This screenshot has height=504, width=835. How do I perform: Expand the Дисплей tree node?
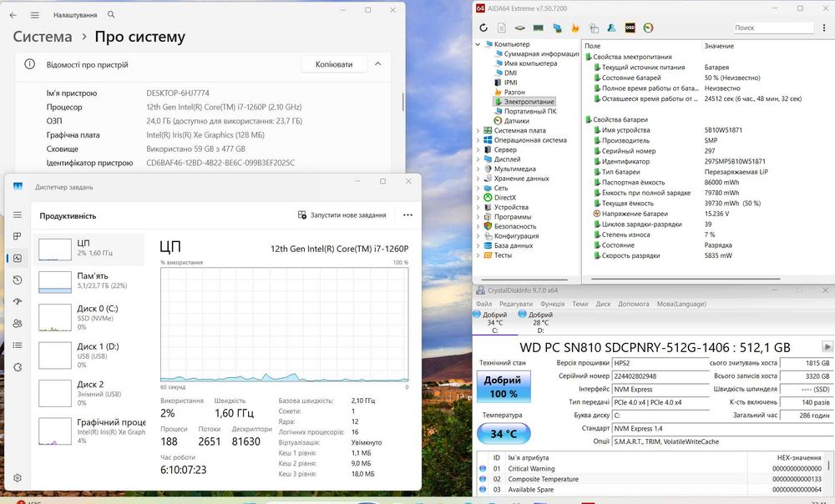point(478,159)
